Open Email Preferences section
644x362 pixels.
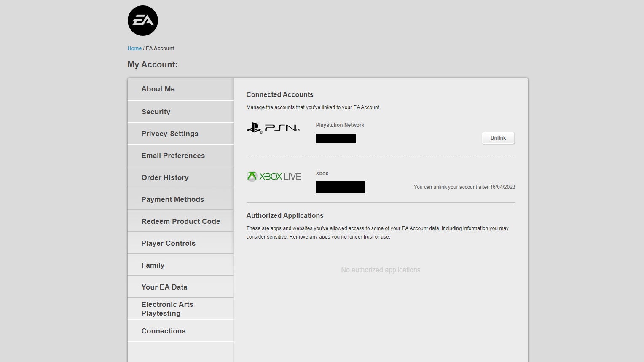click(x=173, y=156)
